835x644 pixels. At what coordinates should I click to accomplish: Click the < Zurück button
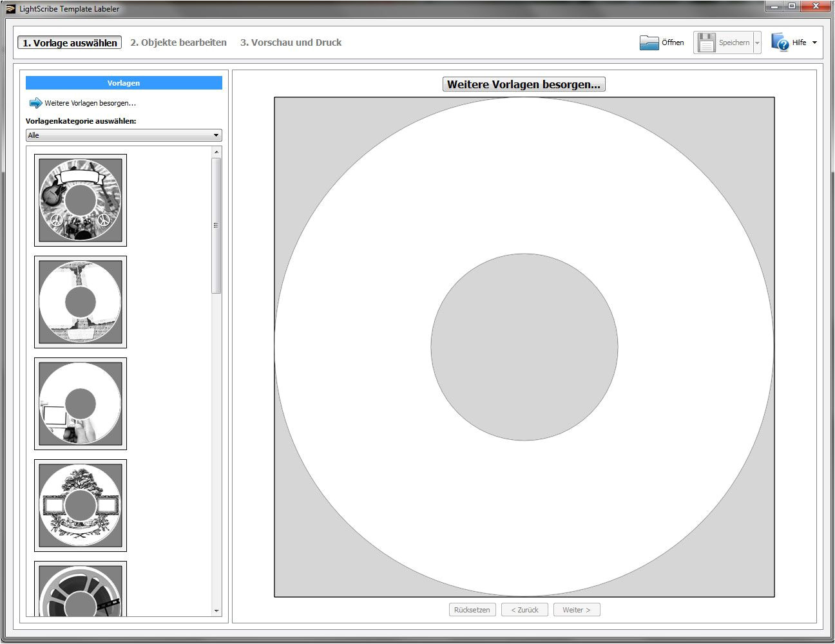tap(524, 610)
